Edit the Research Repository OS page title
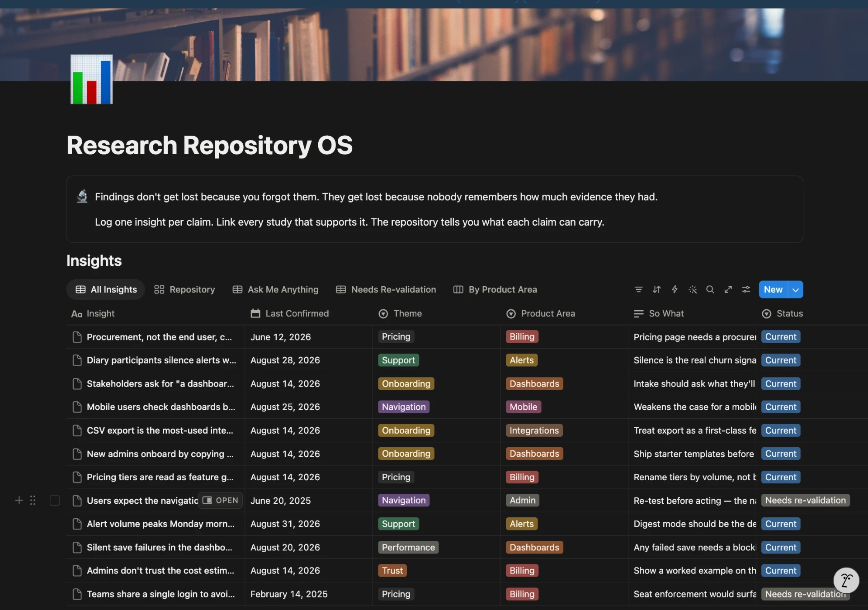868x610 pixels. coord(209,145)
